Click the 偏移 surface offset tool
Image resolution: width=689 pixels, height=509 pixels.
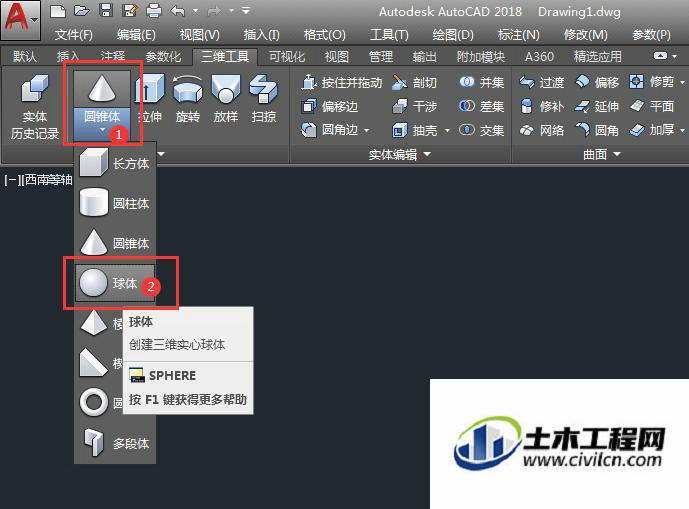(x=597, y=83)
